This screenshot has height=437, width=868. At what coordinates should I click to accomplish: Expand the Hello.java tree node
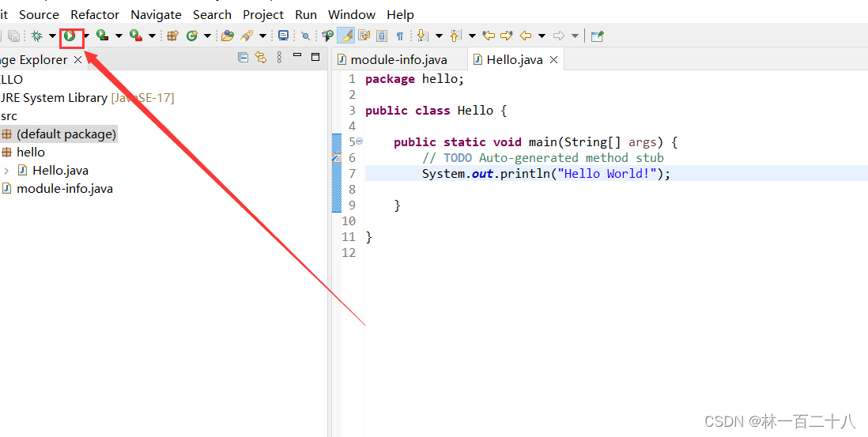6,171
